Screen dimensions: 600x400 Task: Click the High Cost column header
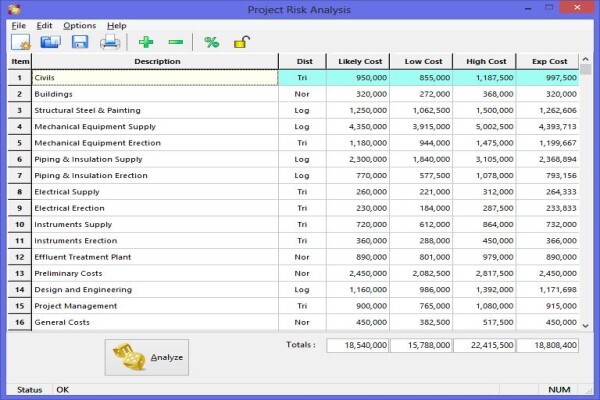484,61
